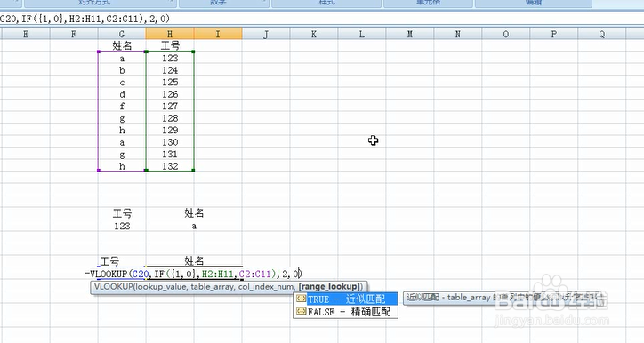Select column L header
The width and height of the screenshot is (644, 343).
pos(362,34)
